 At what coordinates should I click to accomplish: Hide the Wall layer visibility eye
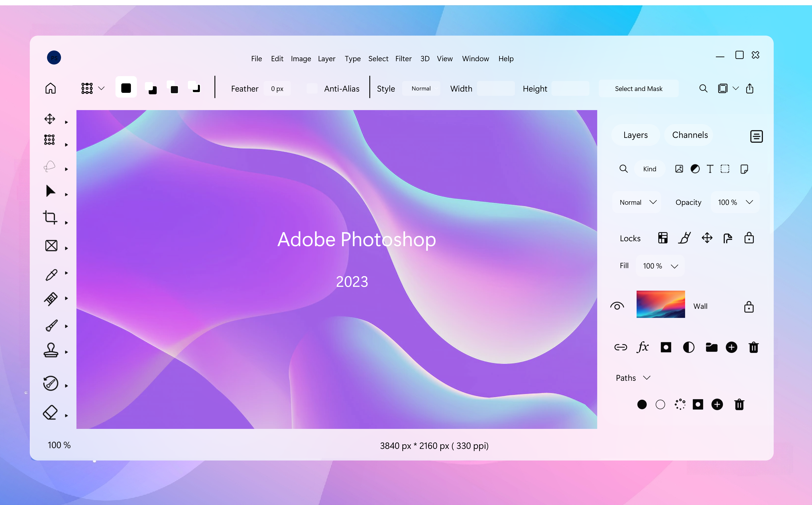(x=617, y=306)
